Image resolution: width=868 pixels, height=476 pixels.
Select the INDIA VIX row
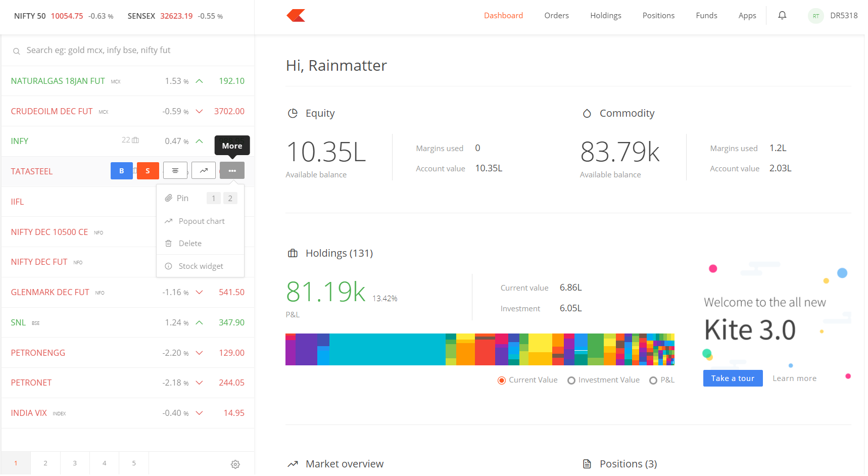tap(128, 414)
